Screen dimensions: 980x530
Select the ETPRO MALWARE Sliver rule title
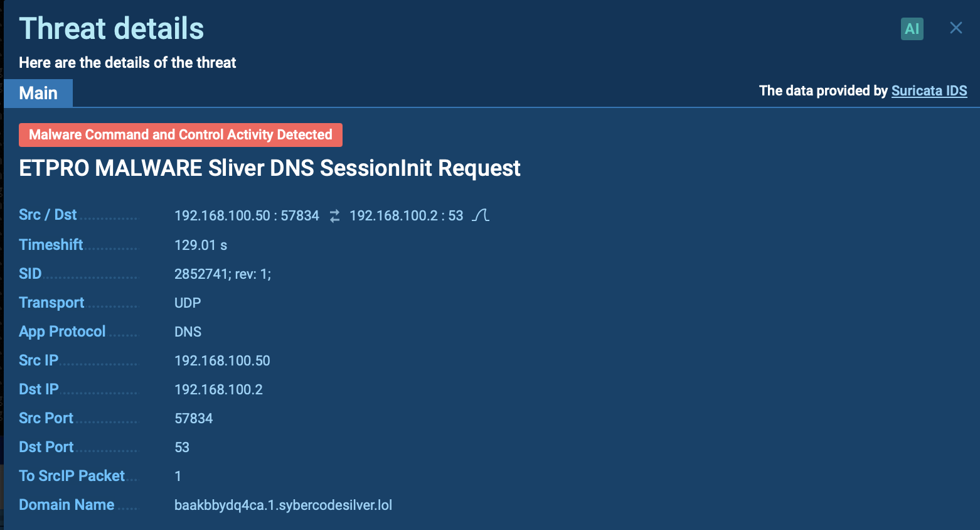point(269,168)
